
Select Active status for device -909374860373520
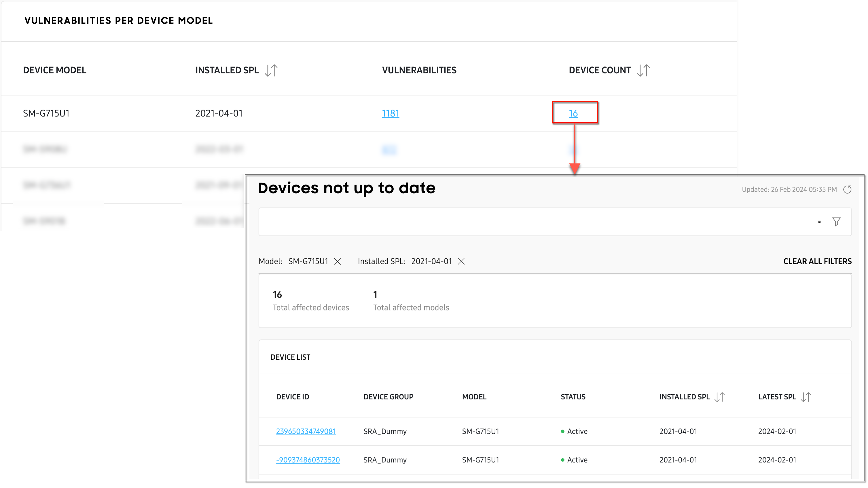click(574, 460)
